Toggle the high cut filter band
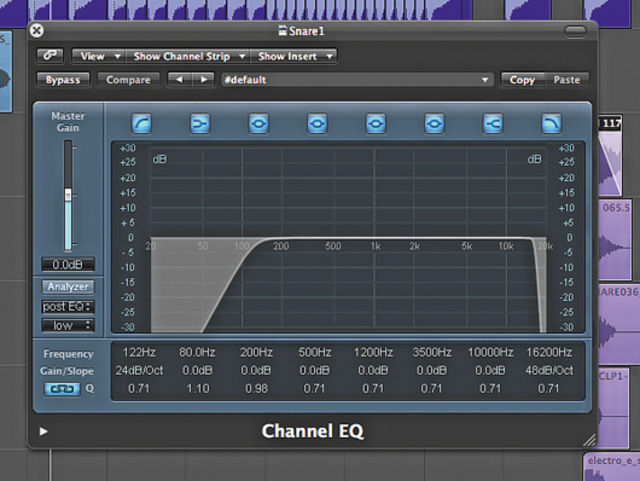 coord(551,123)
